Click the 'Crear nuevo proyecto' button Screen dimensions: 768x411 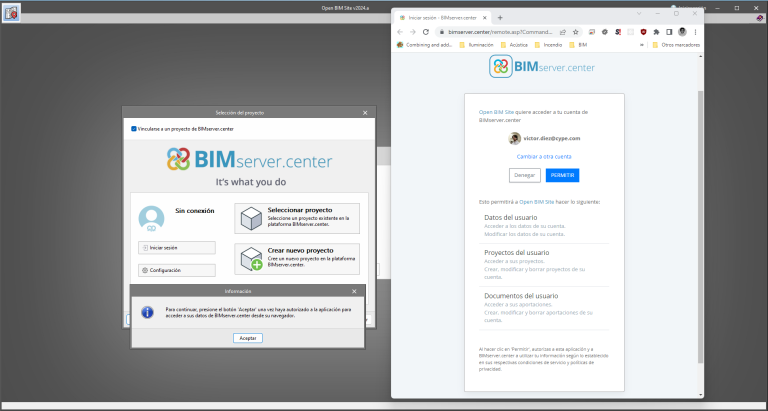coord(297,259)
